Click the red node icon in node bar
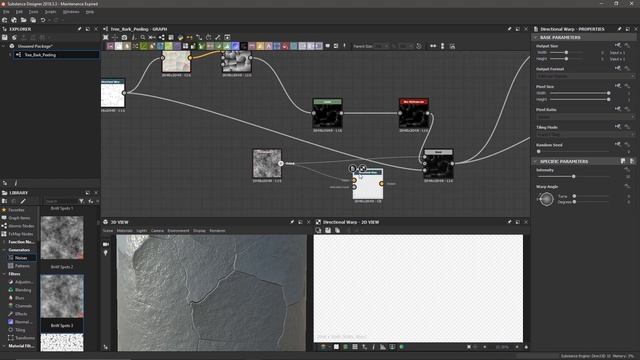The width and height of the screenshot is (640, 360). [285, 46]
